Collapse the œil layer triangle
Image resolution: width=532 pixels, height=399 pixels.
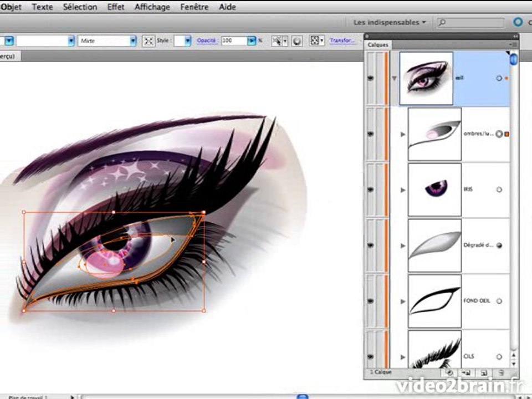(x=394, y=78)
